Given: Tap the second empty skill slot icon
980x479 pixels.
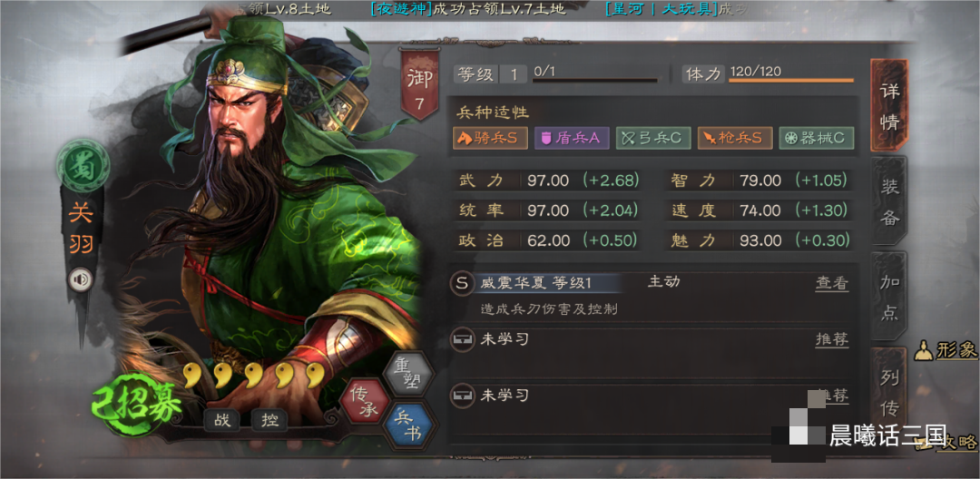Looking at the screenshot, I should tap(462, 396).
